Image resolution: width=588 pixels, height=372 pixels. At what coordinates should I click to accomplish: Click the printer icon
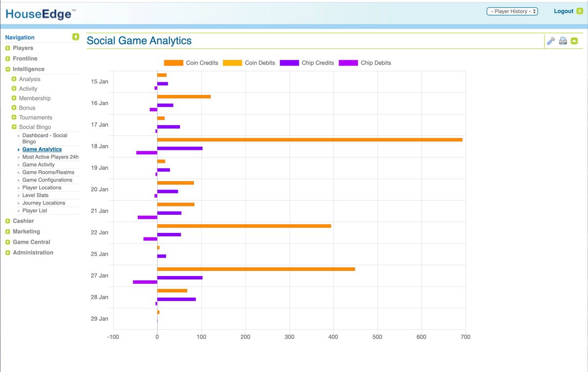coord(563,41)
